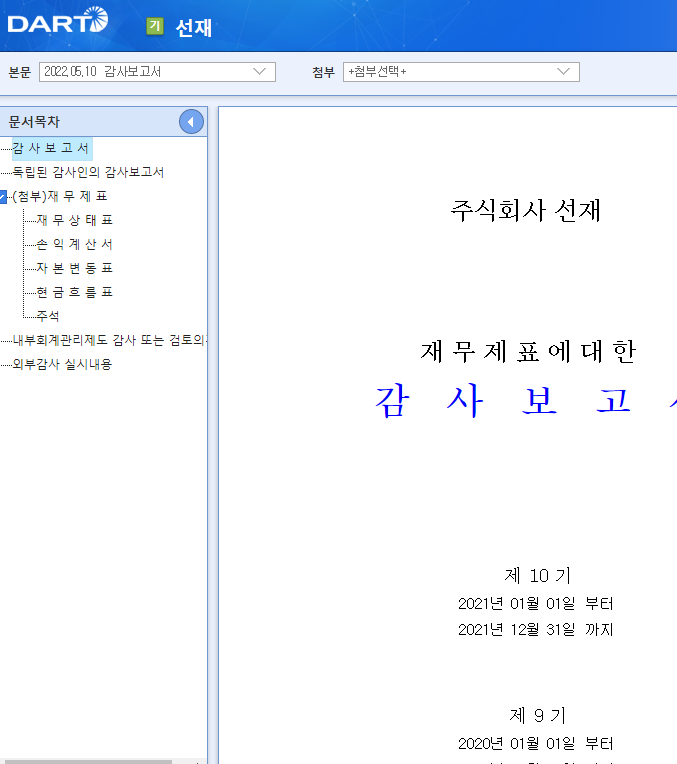Screen dimensions: 677x764
Task: Open 재무상태표 in the tree
Action: click(x=75, y=220)
